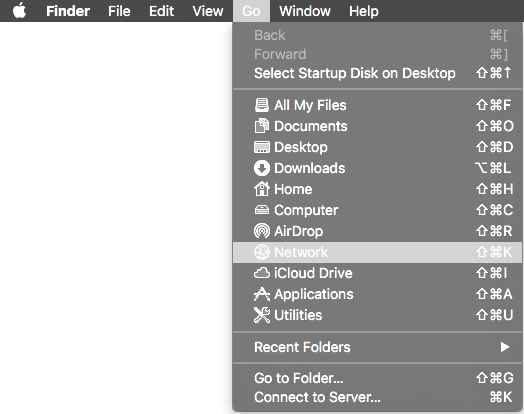Click the Downloads arrow icon
The width and height of the screenshot is (524, 414).
pos(262,168)
